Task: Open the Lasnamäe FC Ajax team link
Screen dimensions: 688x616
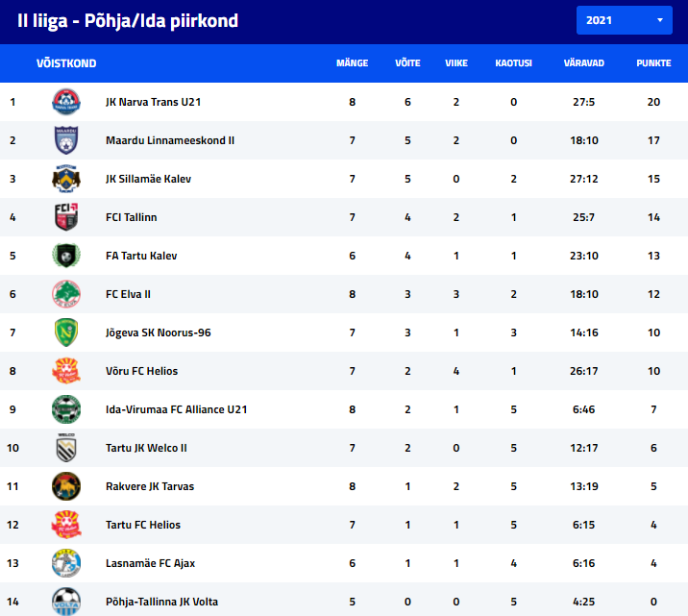Action: [150, 563]
